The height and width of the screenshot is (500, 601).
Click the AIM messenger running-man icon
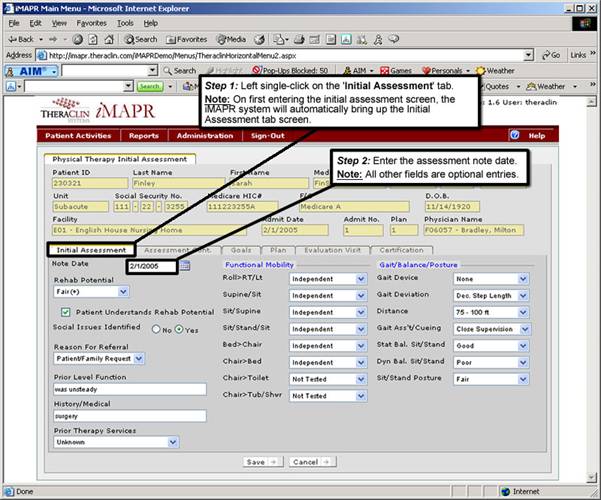click(x=378, y=39)
